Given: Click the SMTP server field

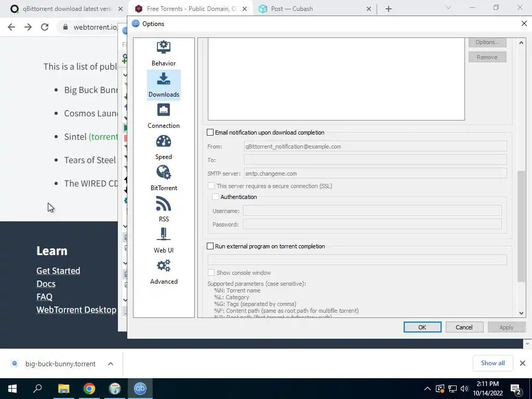Looking at the screenshot, I should point(375,174).
